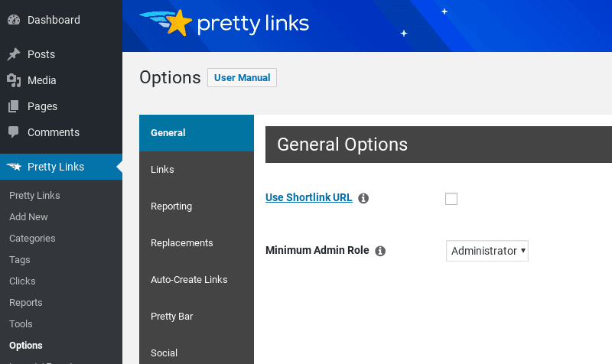Click the info icon beside Minimum Admin Role
Viewport: 612px width, 364px height.
coord(380,251)
